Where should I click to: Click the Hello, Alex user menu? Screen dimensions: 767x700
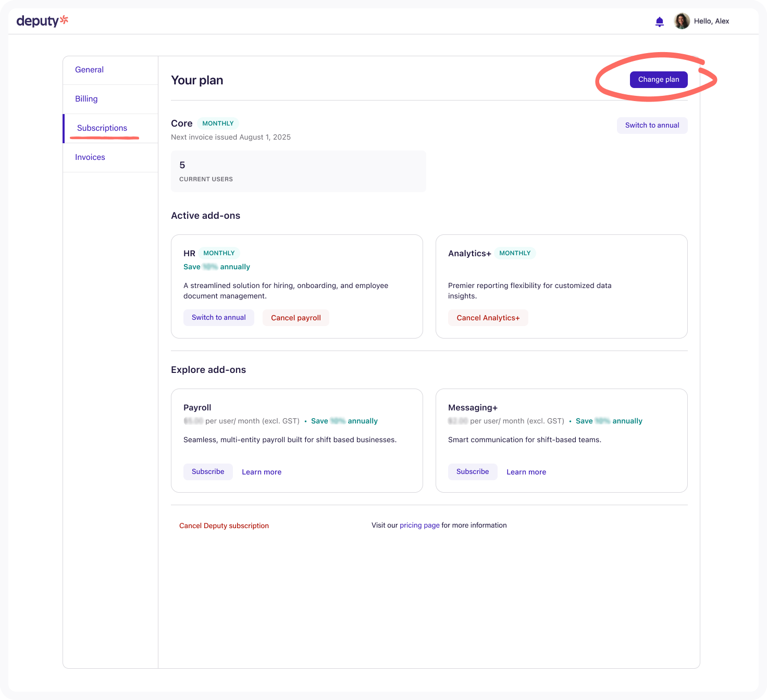[711, 21]
